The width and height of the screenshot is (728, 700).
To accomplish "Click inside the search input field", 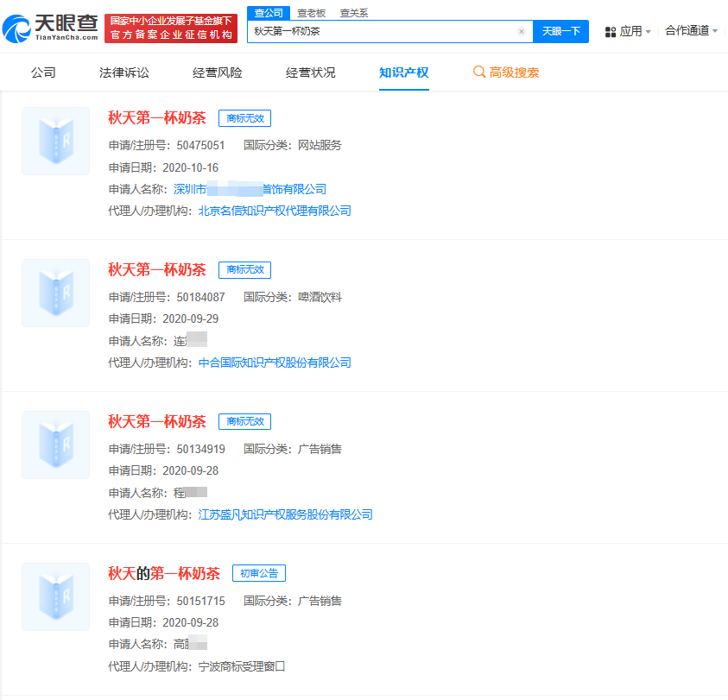I will pos(380,31).
